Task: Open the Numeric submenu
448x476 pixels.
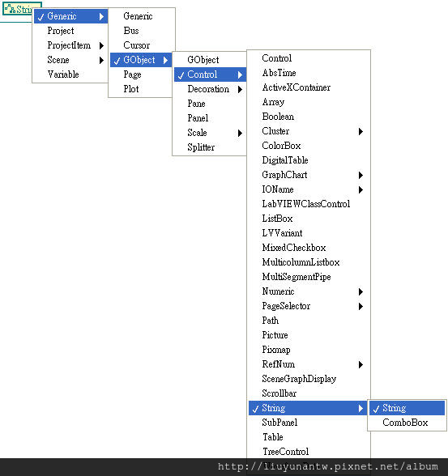Action: (x=308, y=291)
